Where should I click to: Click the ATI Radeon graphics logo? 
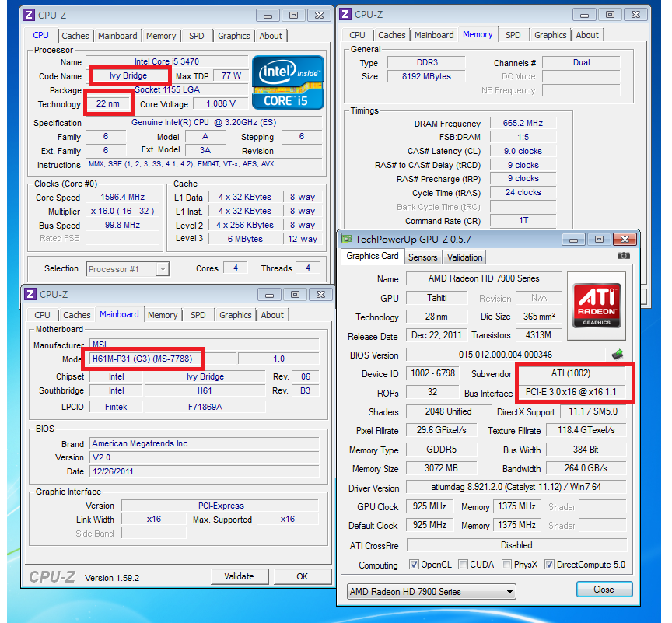coord(597,305)
